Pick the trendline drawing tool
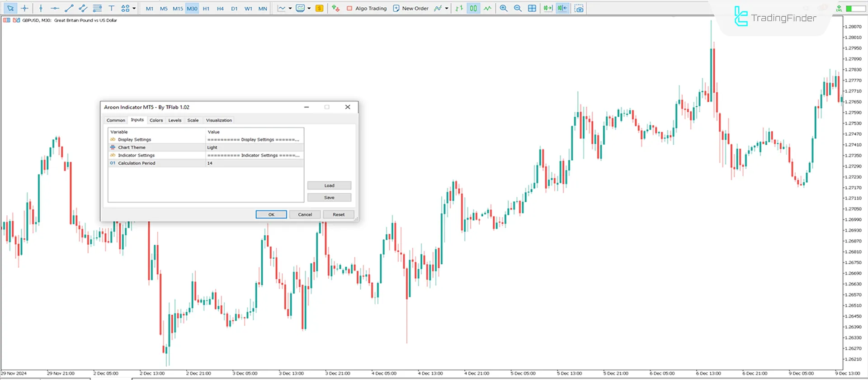The height and width of the screenshot is (380, 868). point(69,8)
